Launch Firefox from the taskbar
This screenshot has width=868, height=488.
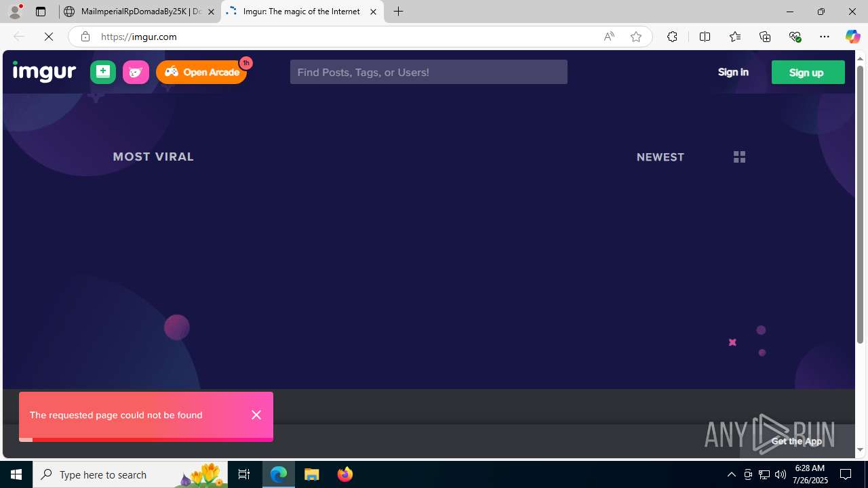pos(345,474)
